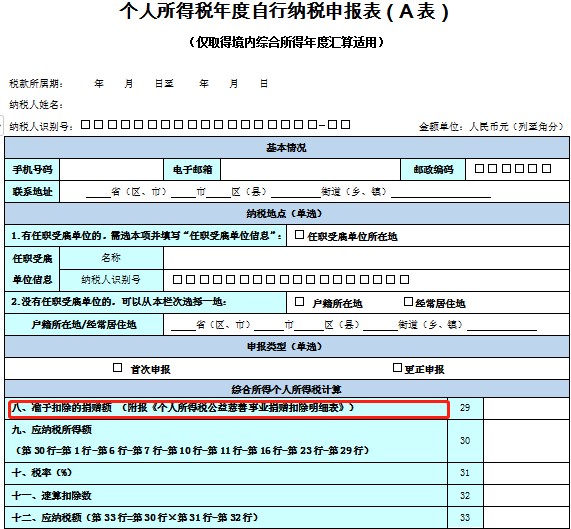Click the form title 个人所得税年度自行纳税申报表

[284, 12]
